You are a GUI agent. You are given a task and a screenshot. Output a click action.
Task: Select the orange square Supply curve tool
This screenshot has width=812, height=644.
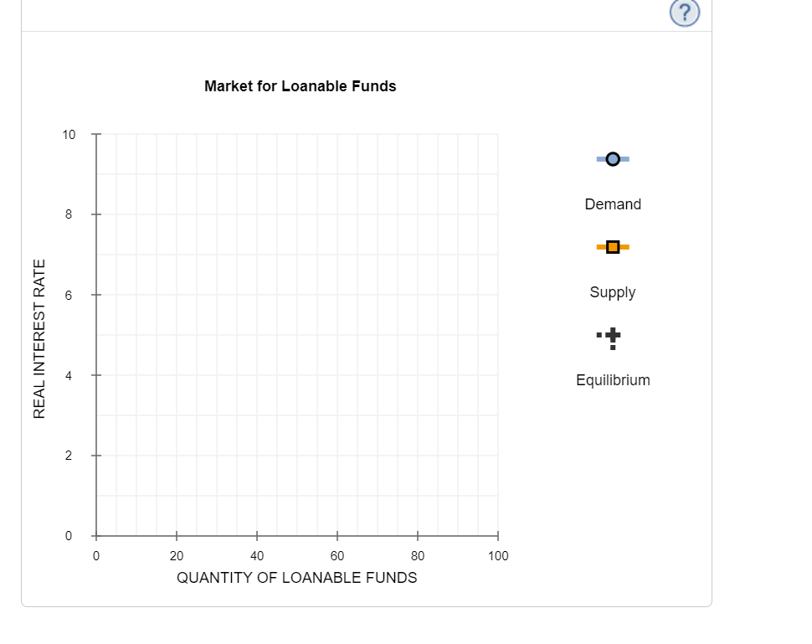(x=613, y=247)
